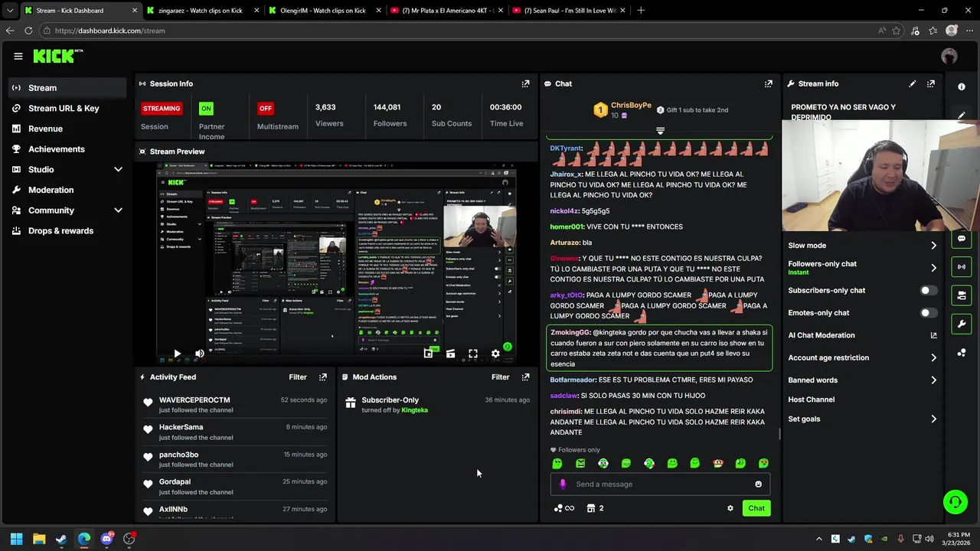Open the broadcast signal icon in right sidebar
The width and height of the screenshot is (980, 551).
(962, 266)
